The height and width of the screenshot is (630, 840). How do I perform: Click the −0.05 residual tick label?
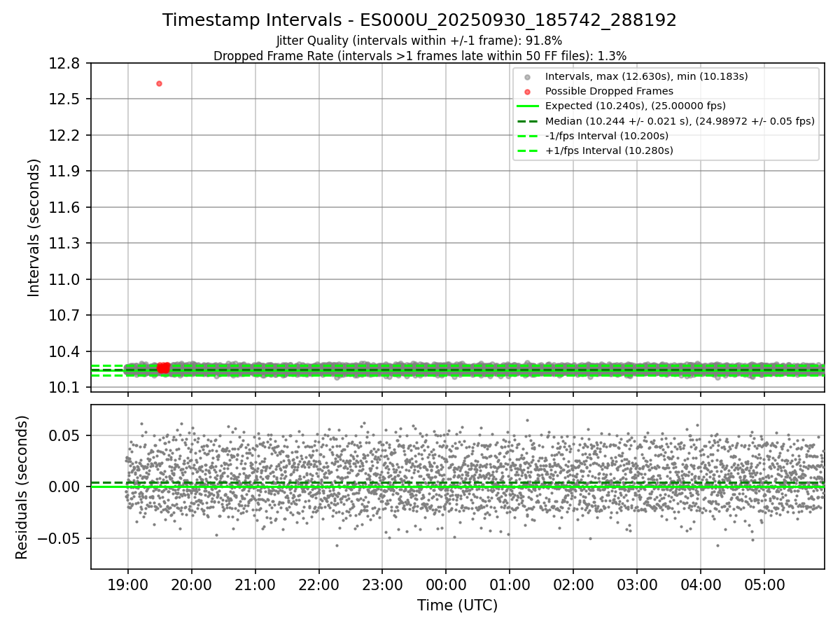[x=63, y=538]
